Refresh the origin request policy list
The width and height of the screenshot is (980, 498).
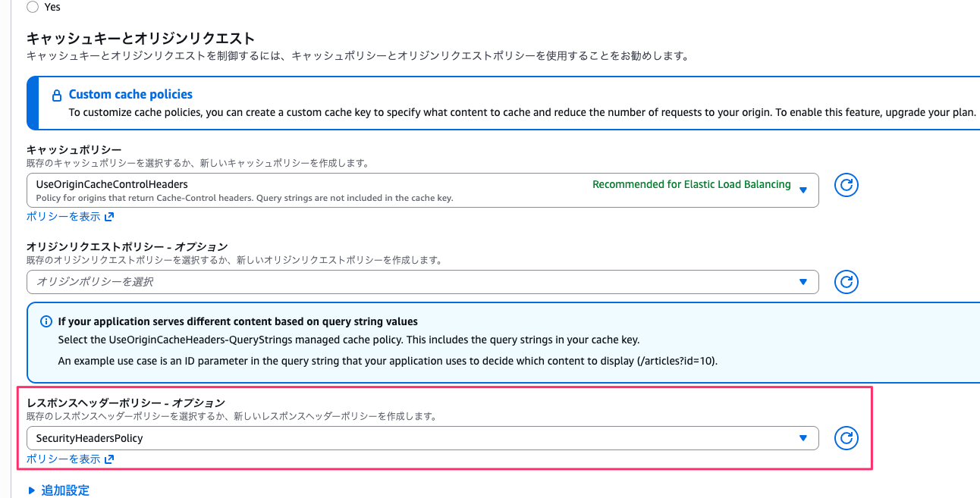click(x=846, y=282)
